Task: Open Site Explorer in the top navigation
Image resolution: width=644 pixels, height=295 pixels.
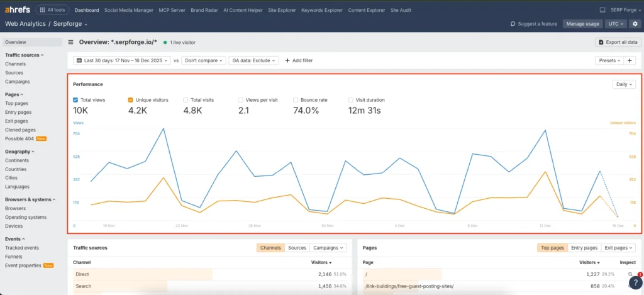Action: click(282, 10)
